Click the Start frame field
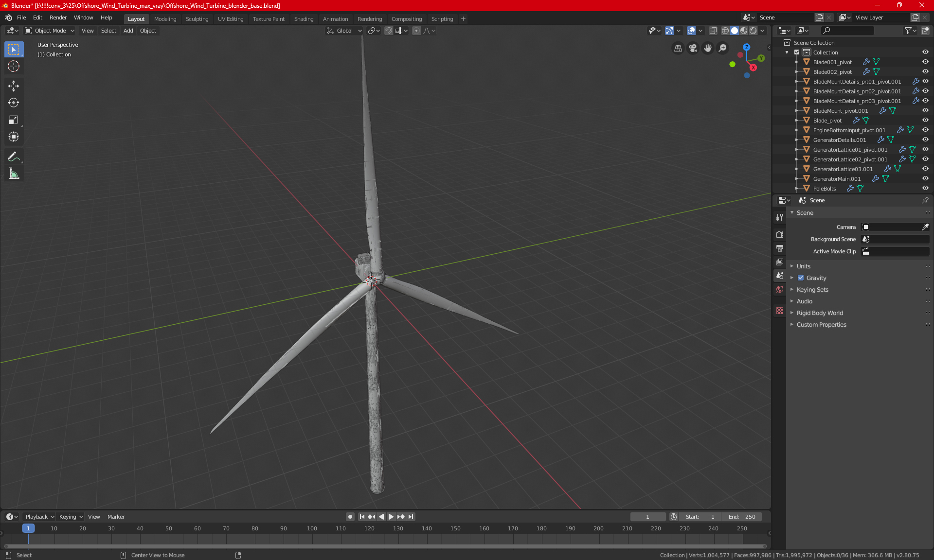 [x=700, y=517]
